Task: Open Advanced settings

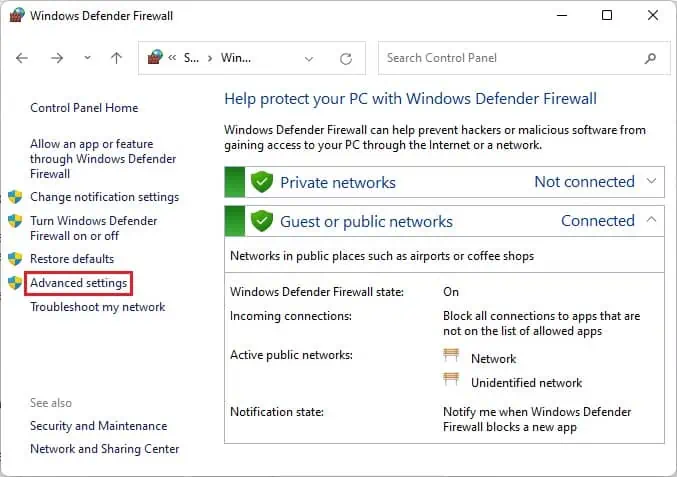Action: point(79,283)
